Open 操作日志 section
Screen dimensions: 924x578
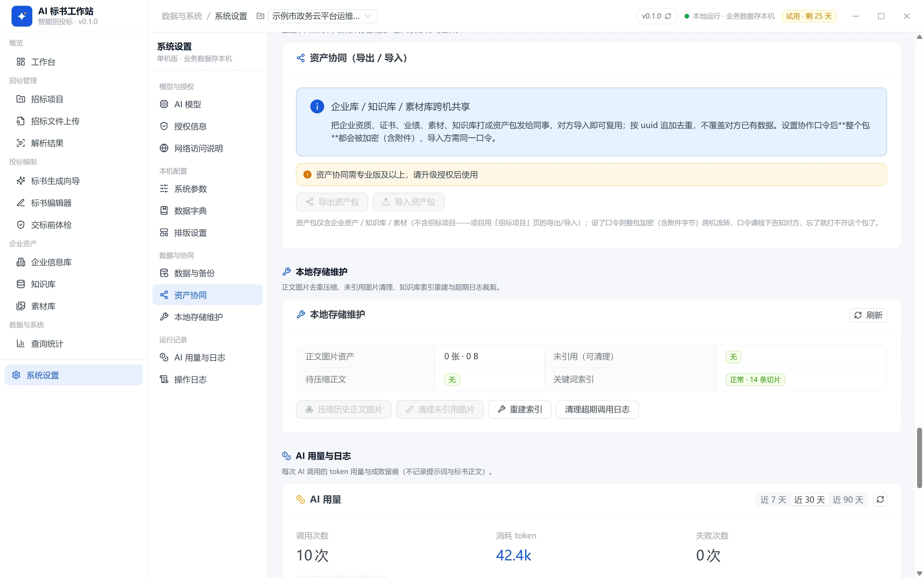coord(207,379)
